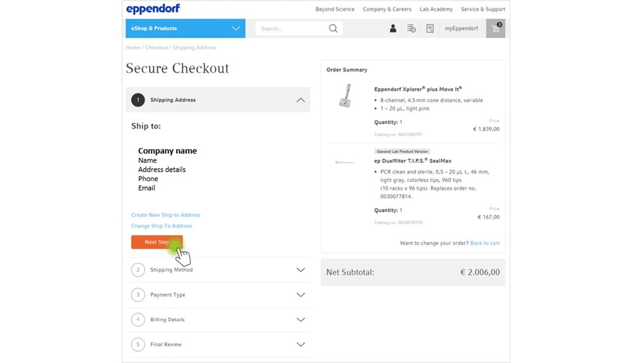
Task: Expand the Billing Details section
Action: [x=301, y=319]
